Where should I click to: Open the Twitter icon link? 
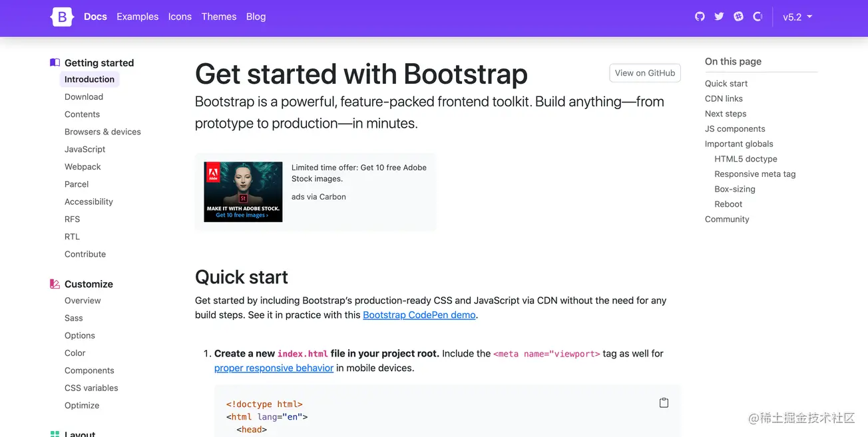[x=719, y=17]
